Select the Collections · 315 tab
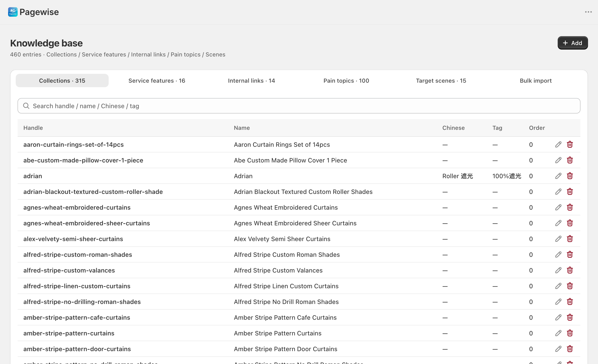This screenshot has height=364, width=598. (x=62, y=81)
